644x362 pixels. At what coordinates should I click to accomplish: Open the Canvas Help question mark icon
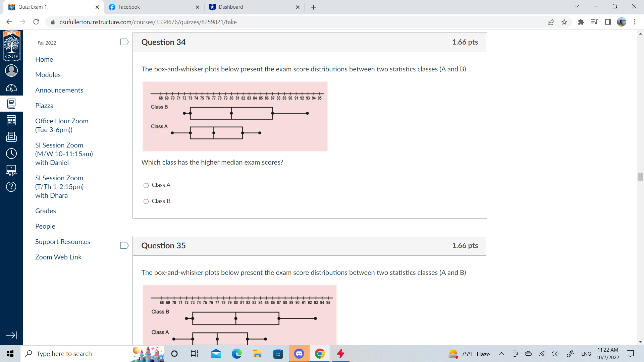pyautogui.click(x=11, y=187)
